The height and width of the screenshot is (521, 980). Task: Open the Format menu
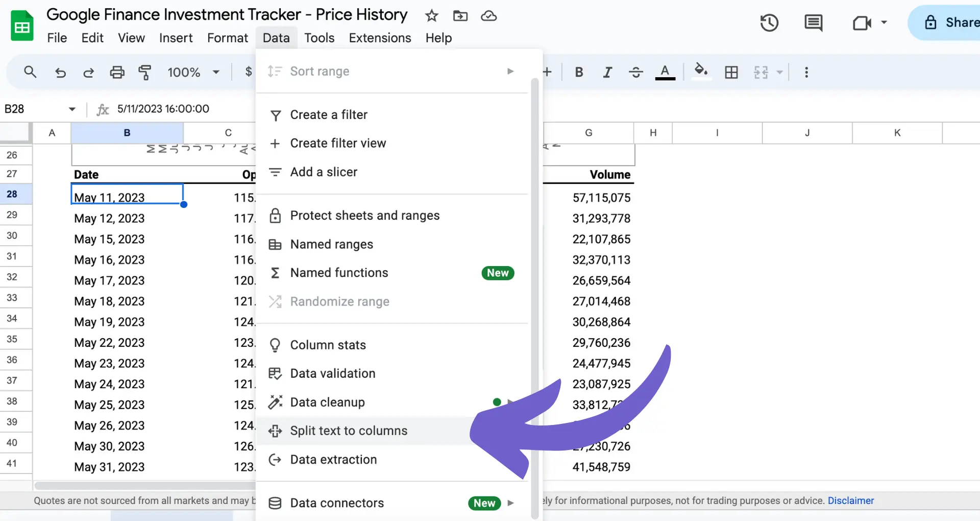227,38
